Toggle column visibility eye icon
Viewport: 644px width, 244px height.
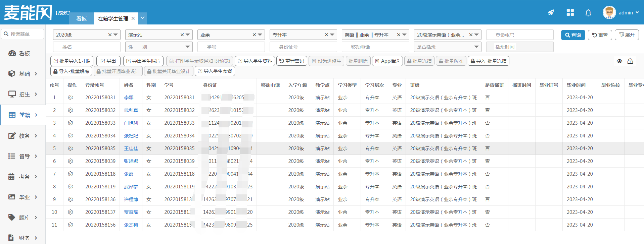pos(619,61)
